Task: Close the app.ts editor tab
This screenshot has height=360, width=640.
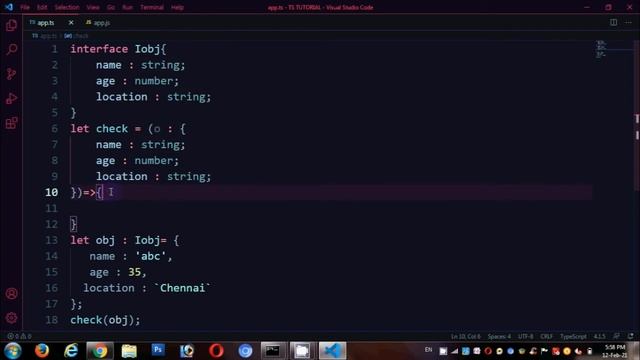Action: coord(71,22)
